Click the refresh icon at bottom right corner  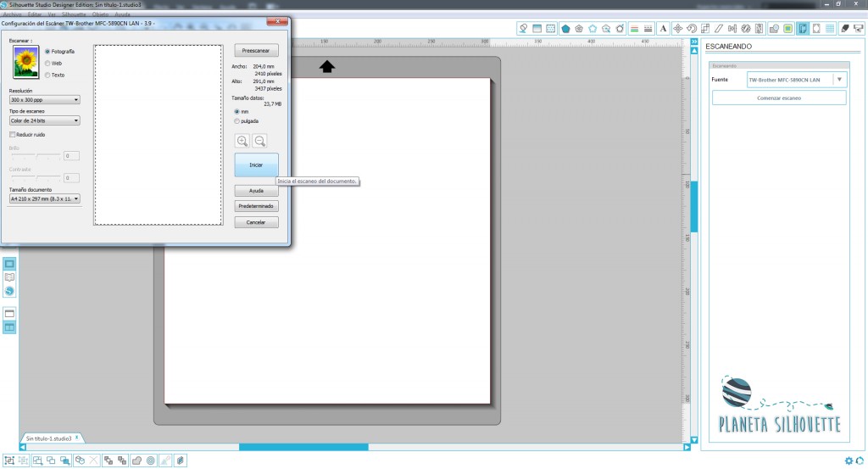coord(860,461)
